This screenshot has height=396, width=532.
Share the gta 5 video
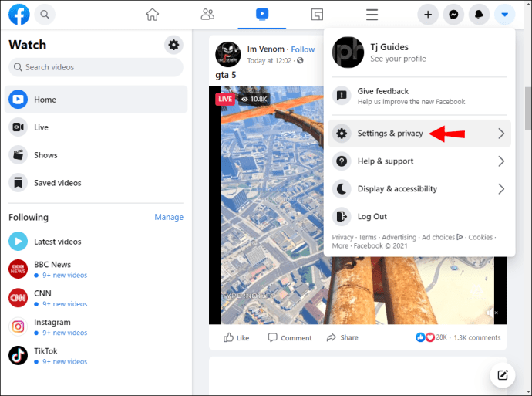pos(342,337)
